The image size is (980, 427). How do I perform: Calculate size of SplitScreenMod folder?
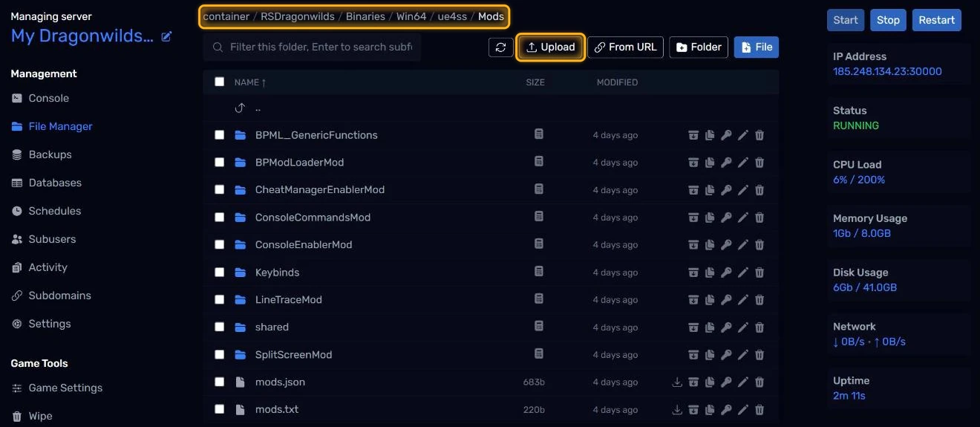(539, 354)
